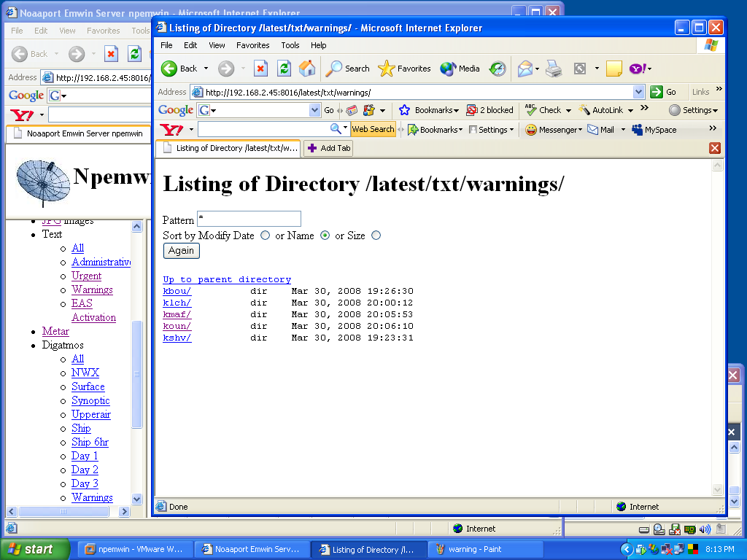The image size is (747, 560).
Task: Open the Help menu
Action: pos(318,45)
